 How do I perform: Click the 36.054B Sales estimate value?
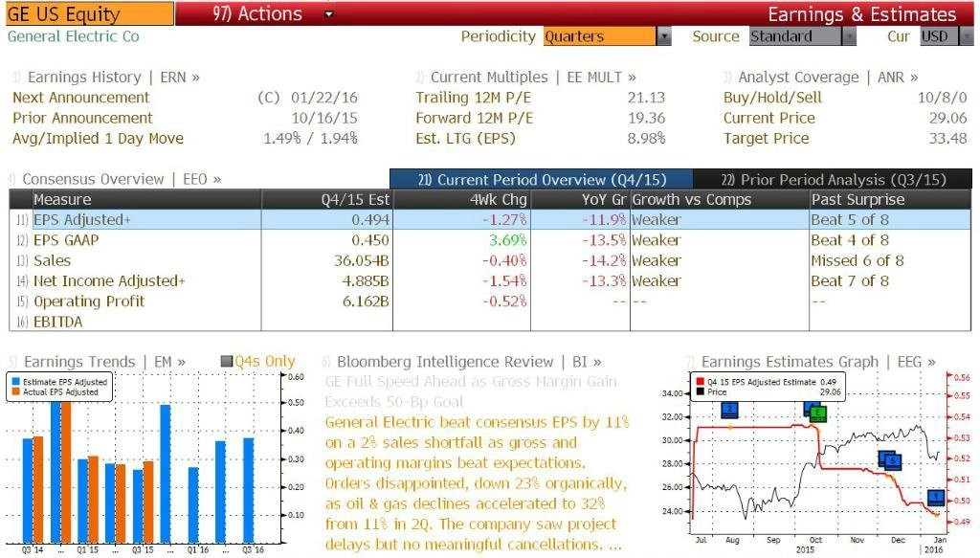[361, 260]
